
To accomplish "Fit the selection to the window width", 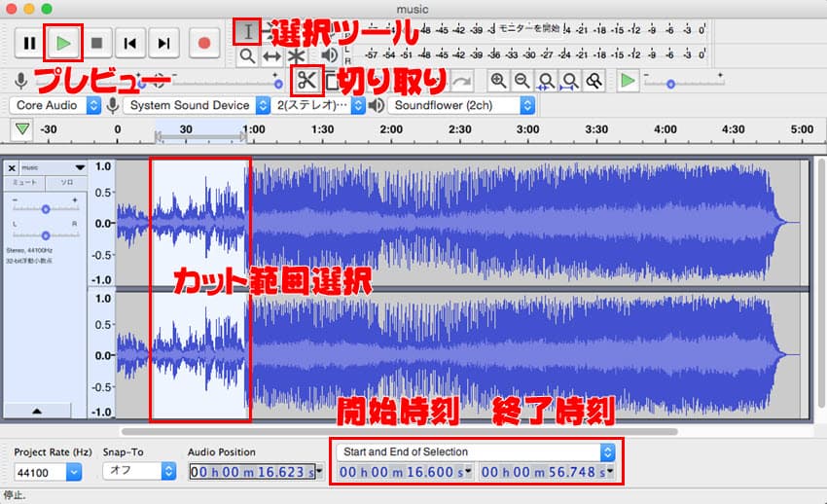I will [546, 81].
